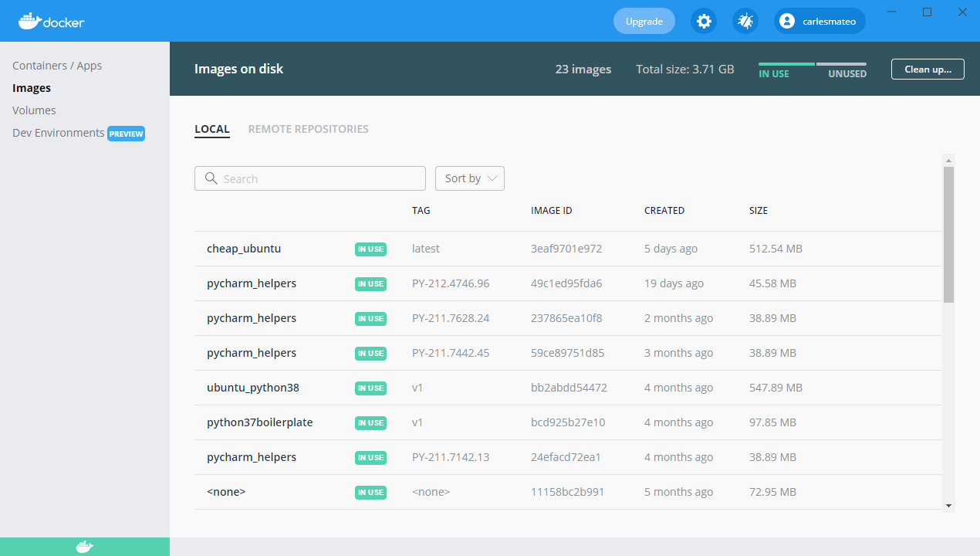Select pycharm_helpers with tag PY-212.4746.96
The height and width of the screenshot is (556, 980).
pos(568,283)
